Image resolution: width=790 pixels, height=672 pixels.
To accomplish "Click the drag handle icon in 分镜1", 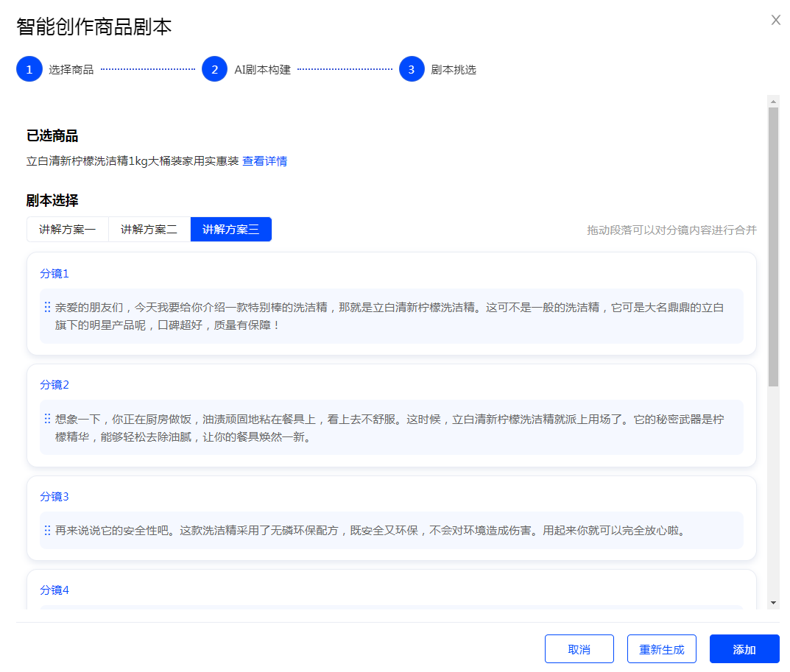I will tap(47, 307).
